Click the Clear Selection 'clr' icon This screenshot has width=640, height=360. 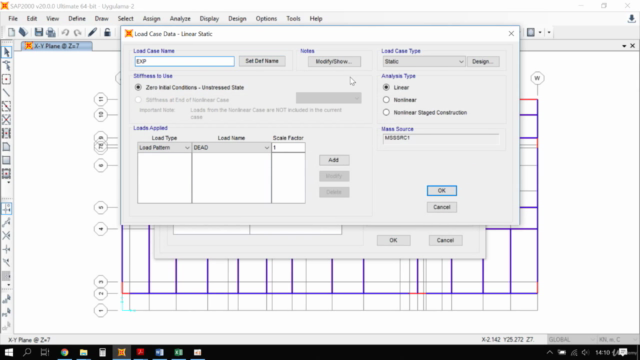pyautogui.click(x=7, y=326)
